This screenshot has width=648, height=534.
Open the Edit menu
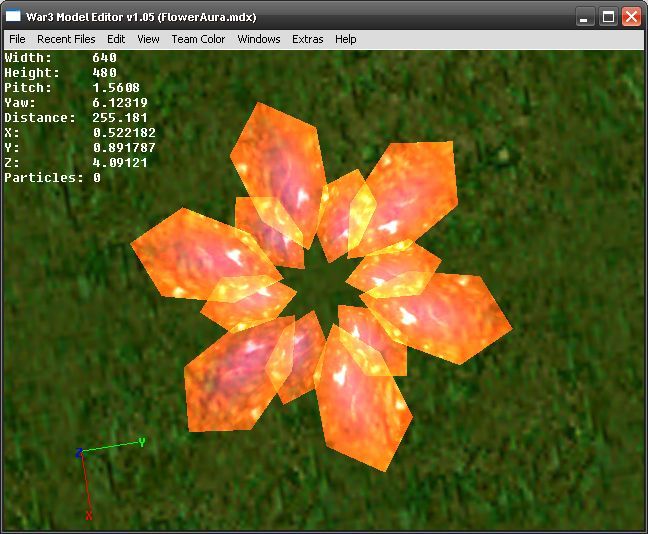pos(116,39)
